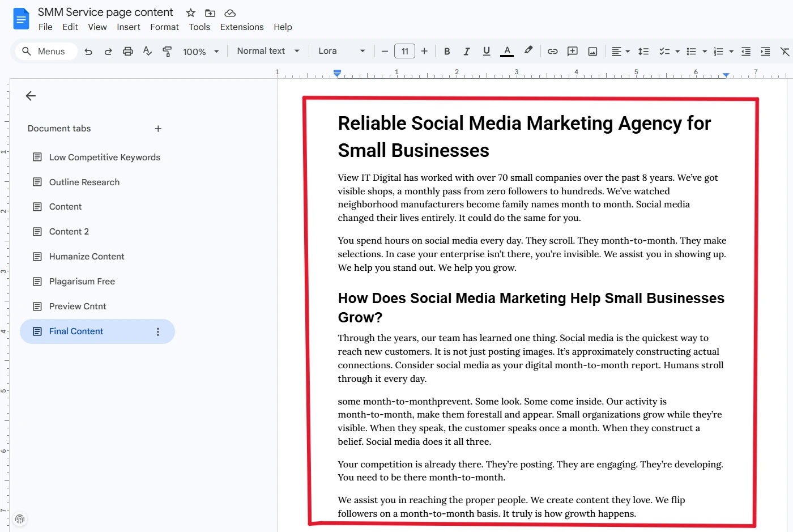The width and height of the screenshot is (793, 532).
Task: Open the Normal text style dropdown
Action: pos(268,51)
